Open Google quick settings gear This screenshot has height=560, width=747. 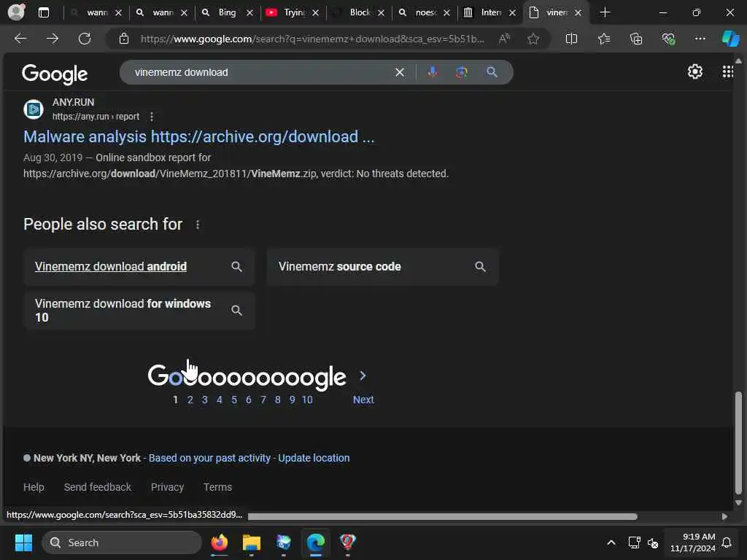click(695, 71)
